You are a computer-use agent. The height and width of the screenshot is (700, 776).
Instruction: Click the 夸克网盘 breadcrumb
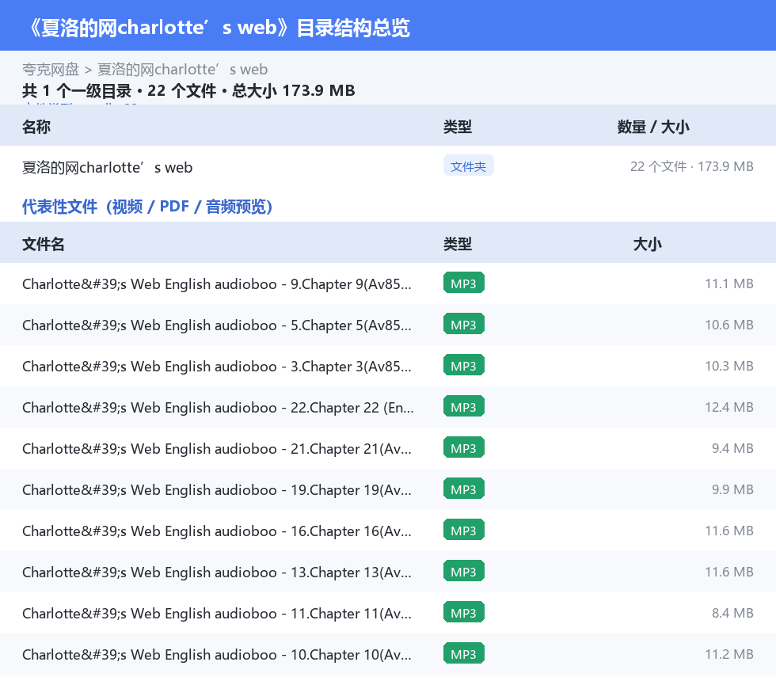51,70
